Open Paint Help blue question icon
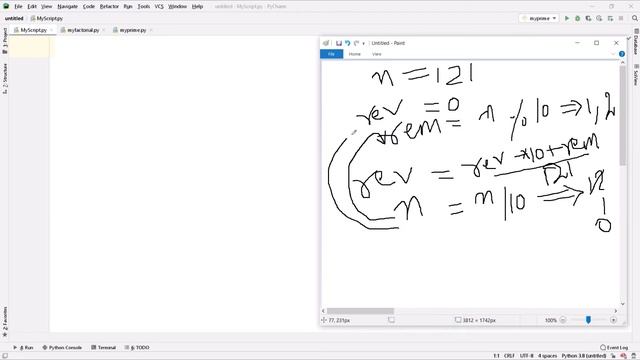 click(622, 54)
